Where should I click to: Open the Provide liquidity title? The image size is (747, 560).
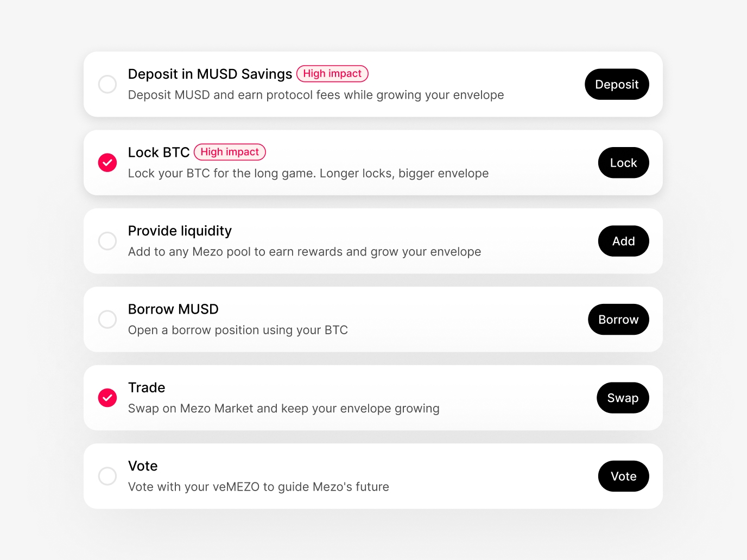(180, 231)
